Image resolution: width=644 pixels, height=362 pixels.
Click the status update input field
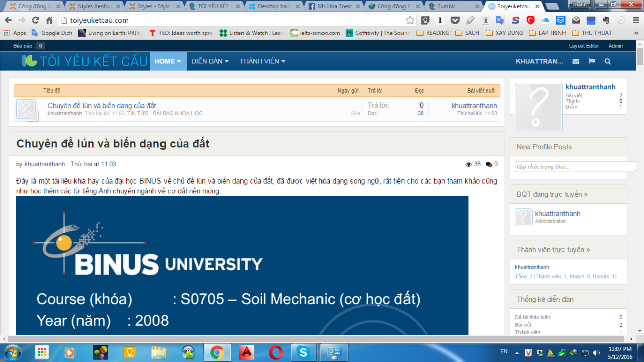(574, 167)
